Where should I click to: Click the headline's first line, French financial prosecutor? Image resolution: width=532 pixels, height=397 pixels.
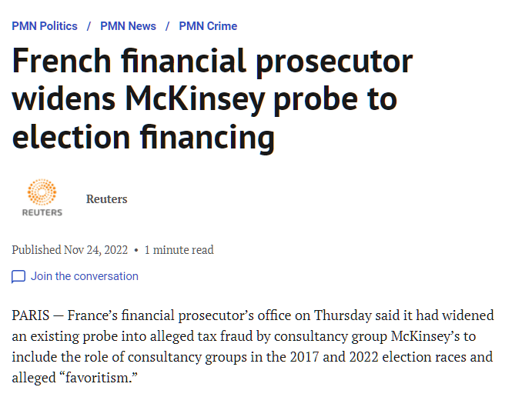pyautogui.click(x=212, y=62)
